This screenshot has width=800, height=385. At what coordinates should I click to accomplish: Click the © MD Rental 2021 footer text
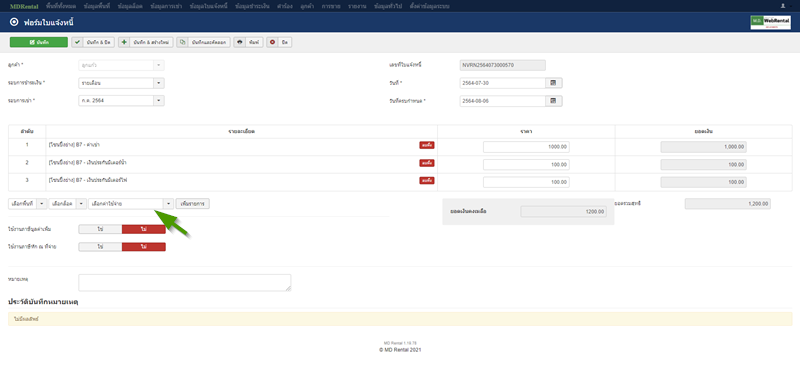point(400,350)
